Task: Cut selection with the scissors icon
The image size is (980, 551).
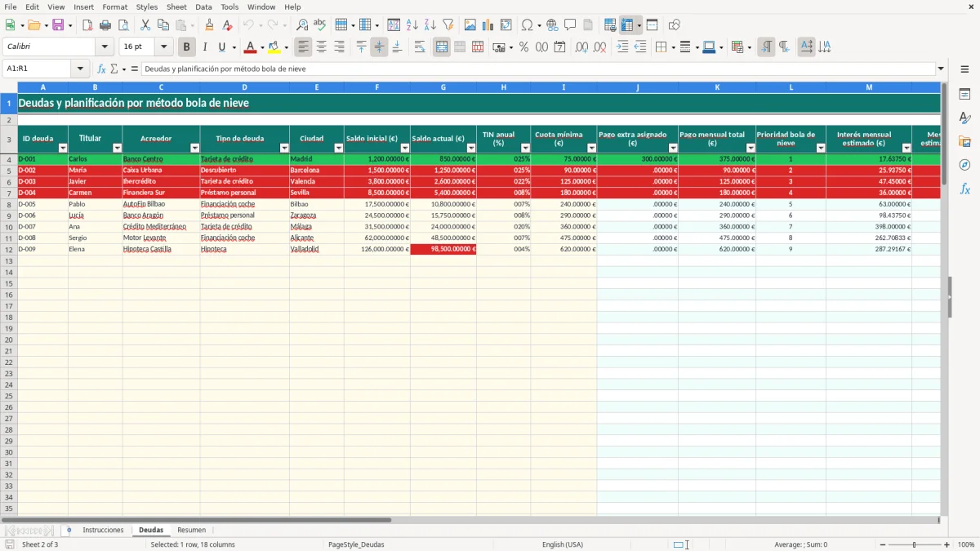Action: pos(145,25)
